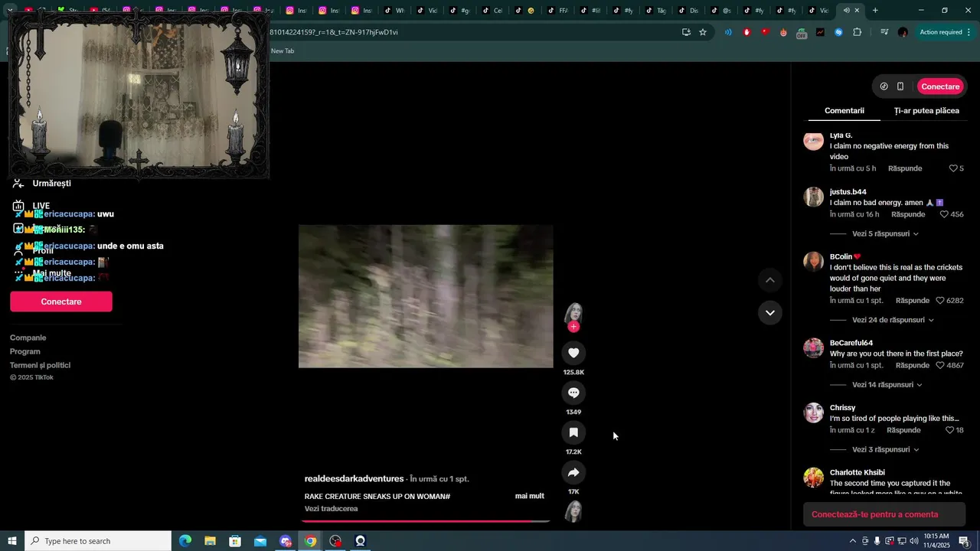The height and width of the screenshot is (551, 980).
Task: Open Termeni și politici footer link
Action: coord(41,365)
